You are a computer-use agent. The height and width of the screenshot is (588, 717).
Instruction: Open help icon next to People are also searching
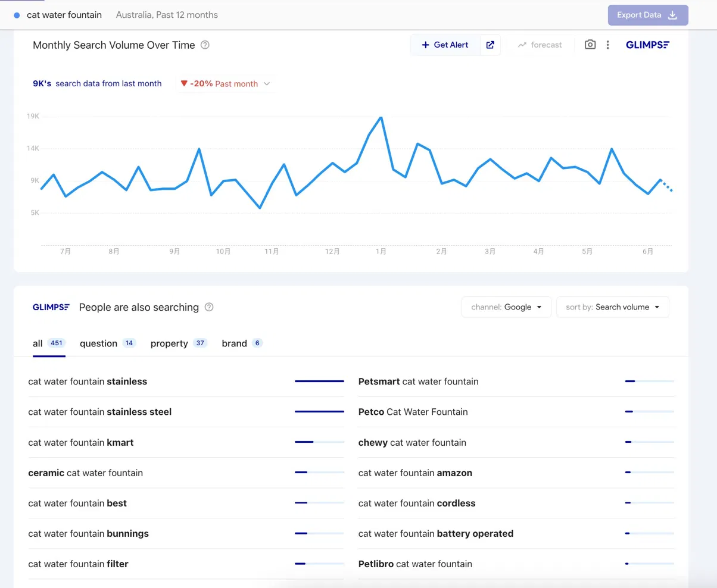coord(209,307)
